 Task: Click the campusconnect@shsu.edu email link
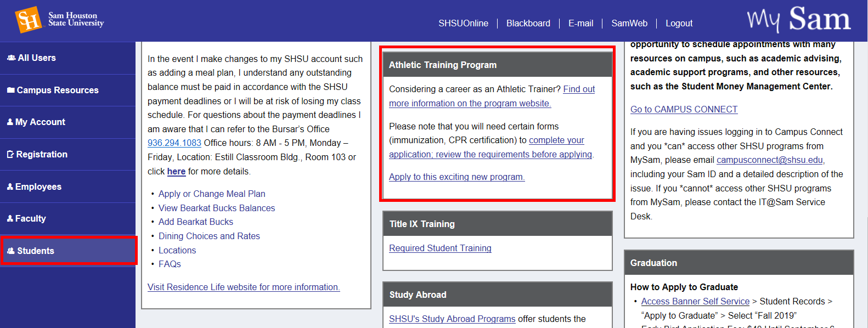pyautogui.click(x=770, y=160)
